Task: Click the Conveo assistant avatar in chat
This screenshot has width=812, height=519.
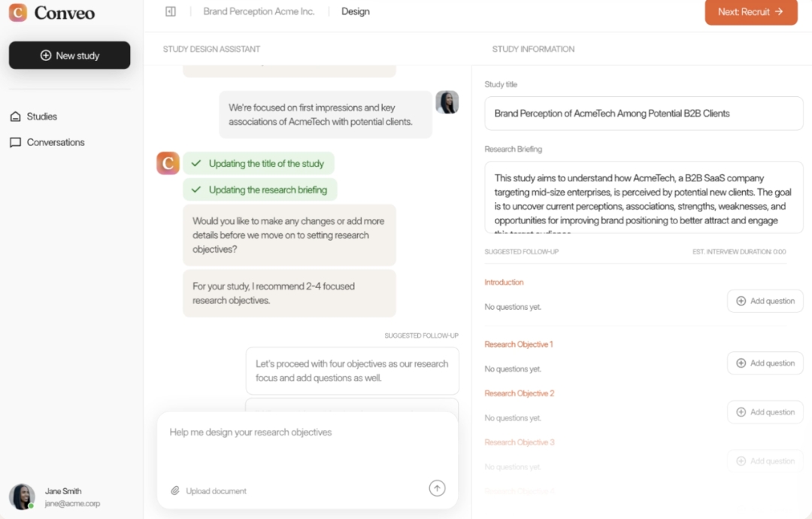Action: (x=168, y=163)
